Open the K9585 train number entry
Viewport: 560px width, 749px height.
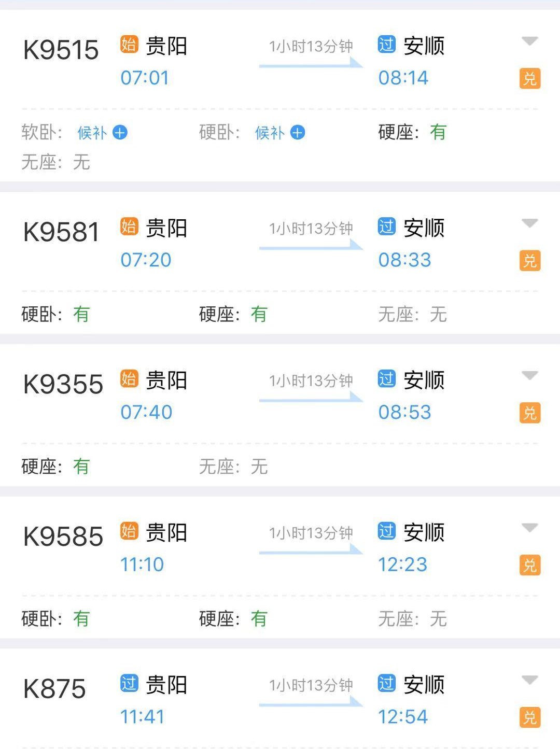click(63, 536)
